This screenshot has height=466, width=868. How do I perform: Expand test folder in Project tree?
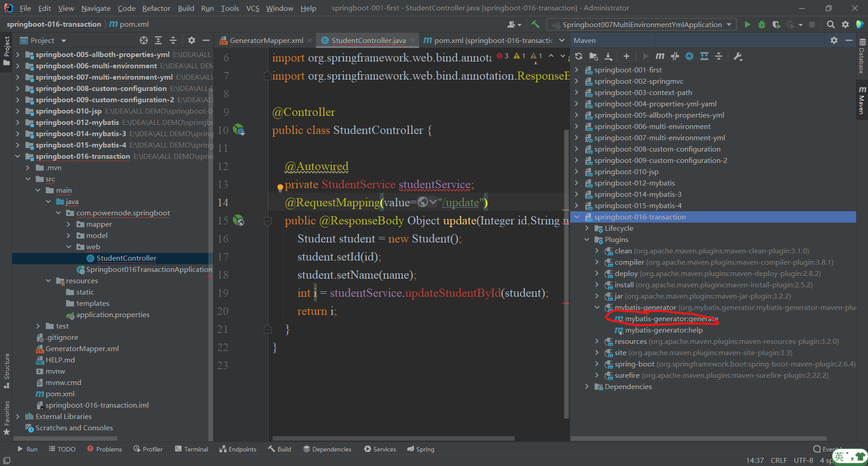coord(38,326)
